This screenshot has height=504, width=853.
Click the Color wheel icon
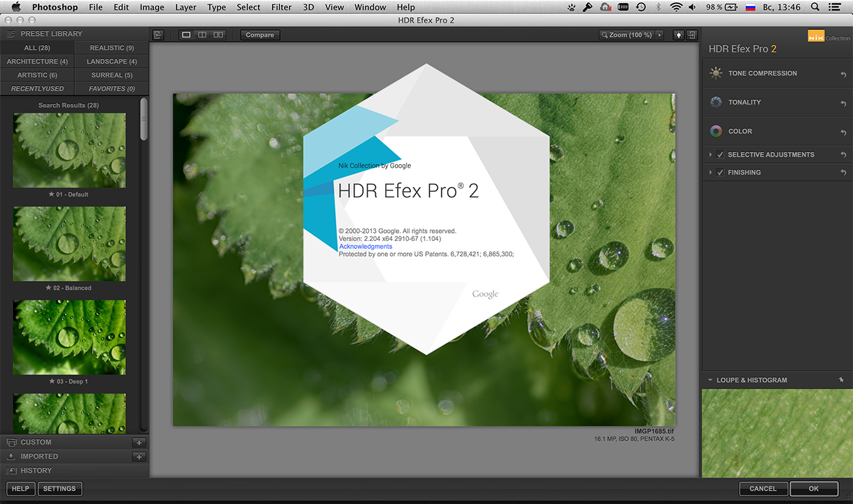716,131
